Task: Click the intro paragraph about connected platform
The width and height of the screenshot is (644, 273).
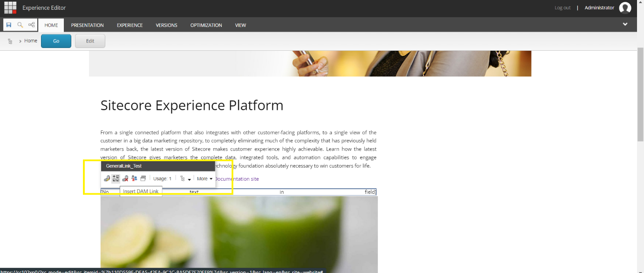Action: point(238,149)
